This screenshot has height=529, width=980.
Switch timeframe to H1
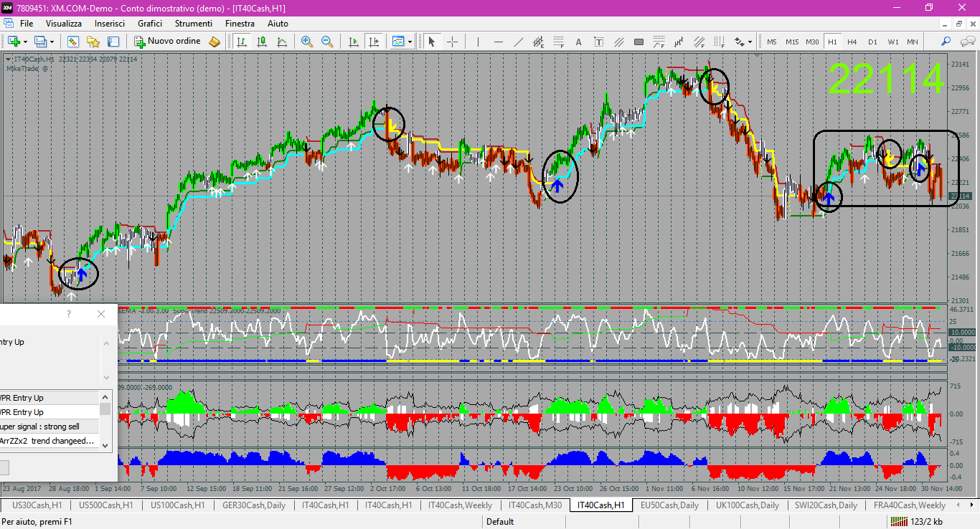pyautogui.click(x=832, y=42)
